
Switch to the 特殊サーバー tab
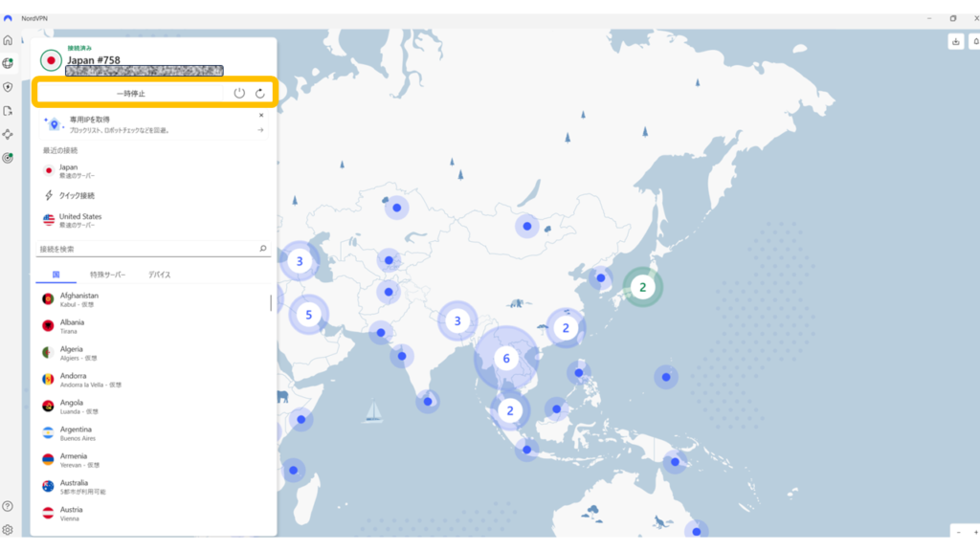tap(107, 275)
